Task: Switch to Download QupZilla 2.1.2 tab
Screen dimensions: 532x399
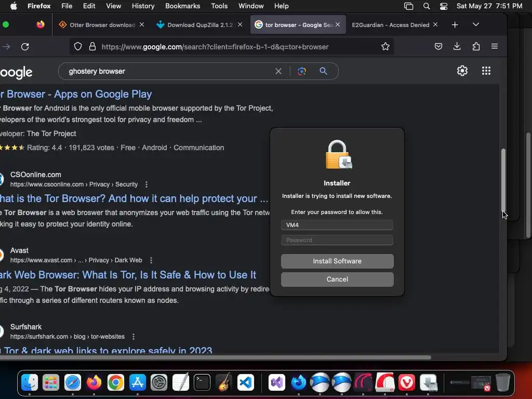Action: pyautogui.click(x=199, y=25)
